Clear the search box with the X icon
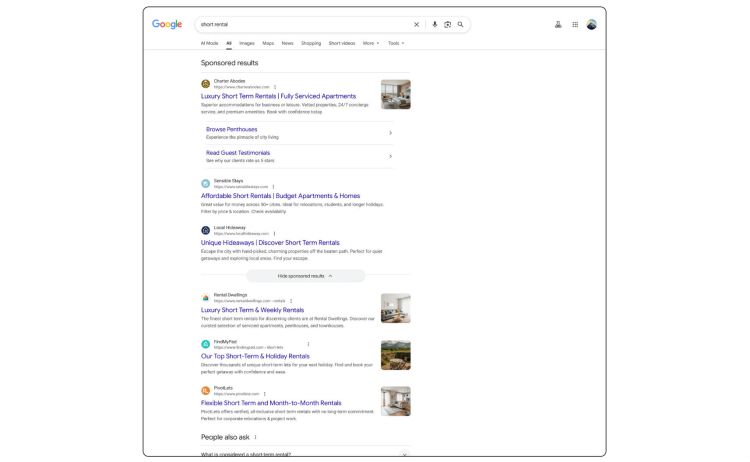750x462 pixels. (x=417, y=24)
